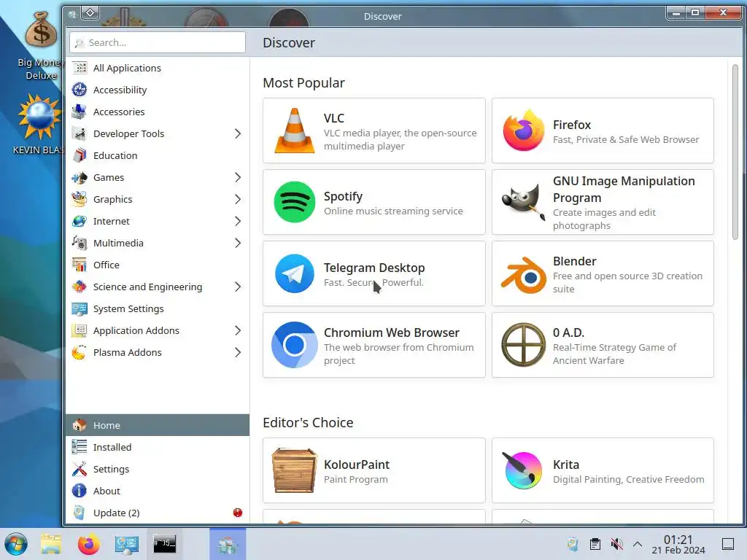Expand the Games category arrow
Image resolution: width=747 pixels, height=560 pixels.
click(x=238, y=178)
